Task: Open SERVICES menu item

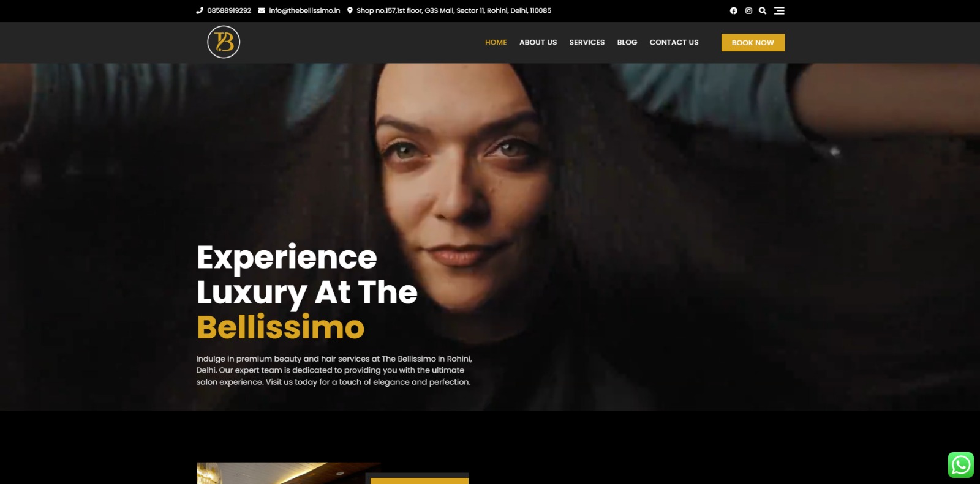Action: coord(587,42)
